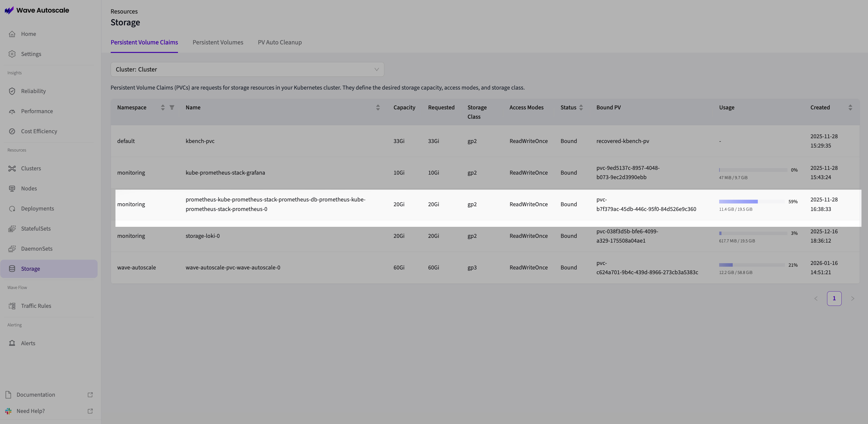This screenshot has width=868, height=424.
Task: Sort the table by Namespace column
Action: pos(163,107)
